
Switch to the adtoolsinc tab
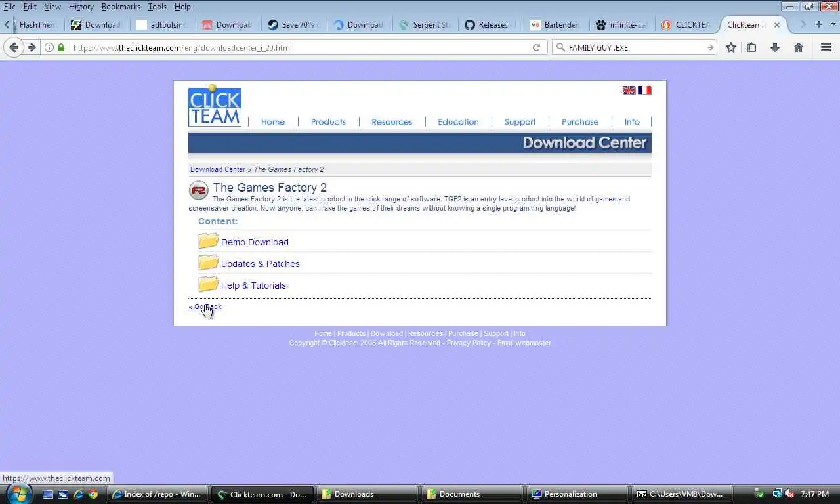[x=162, y=25]
